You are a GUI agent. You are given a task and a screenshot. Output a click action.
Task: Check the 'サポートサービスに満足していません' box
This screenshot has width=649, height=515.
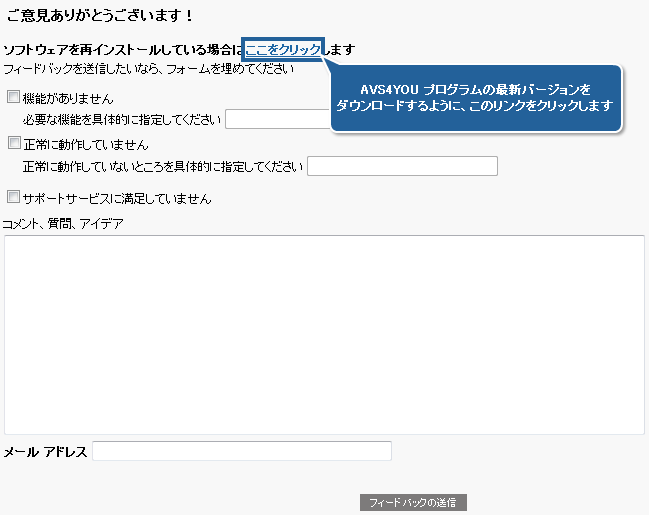pyautogui.click(x=13, y=197)
